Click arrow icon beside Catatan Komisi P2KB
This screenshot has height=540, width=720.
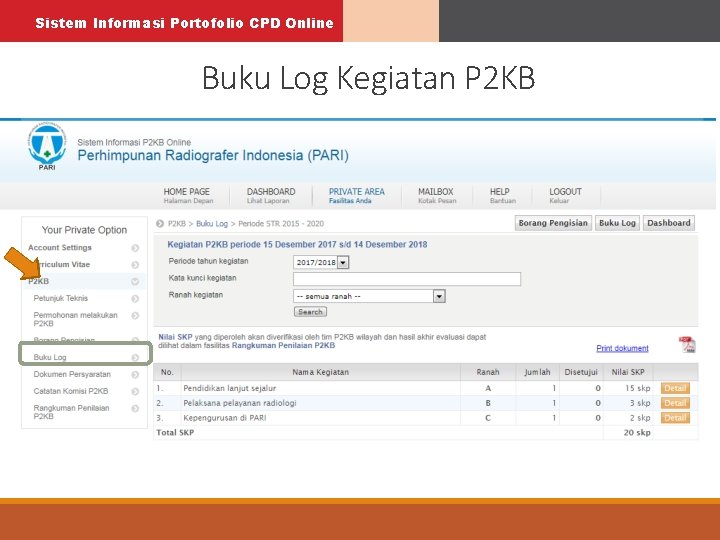(135, 392)
